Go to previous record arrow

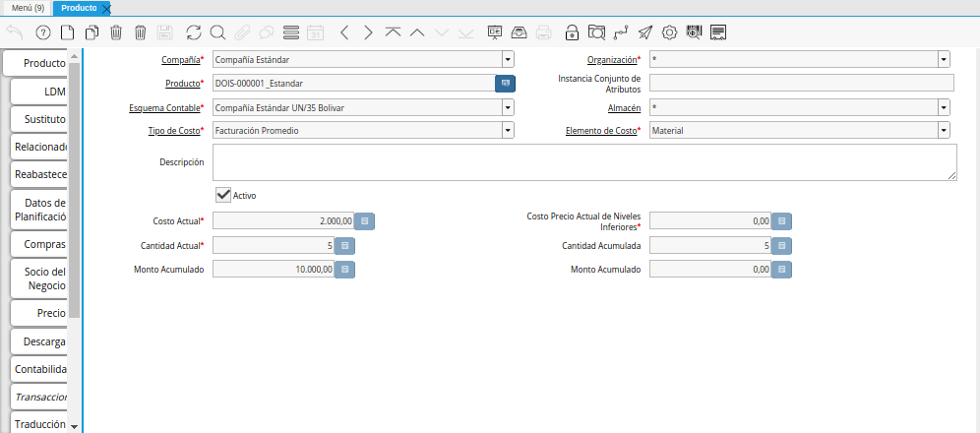343,32
